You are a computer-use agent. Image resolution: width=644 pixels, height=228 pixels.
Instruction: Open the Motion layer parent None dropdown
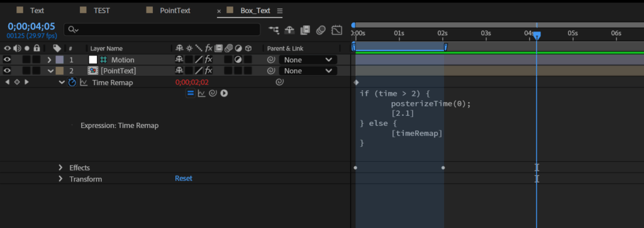(x=308, y=60)
